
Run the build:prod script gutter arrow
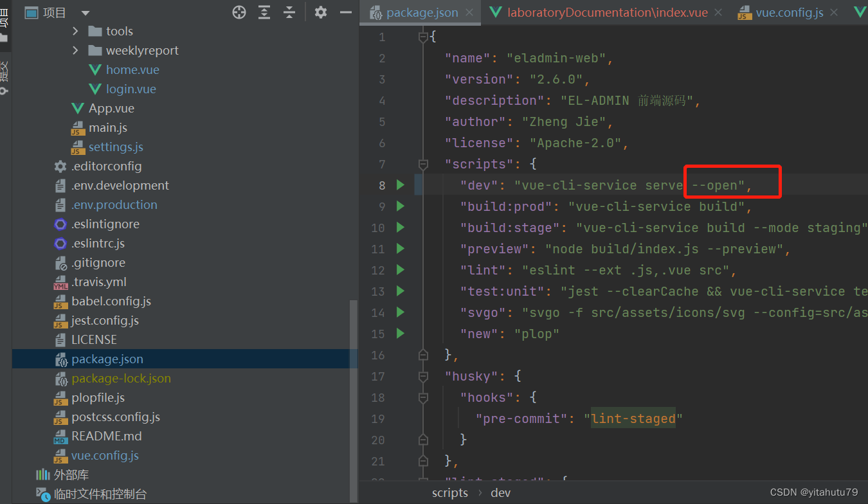pyautogui.click(x=401, y=206)
